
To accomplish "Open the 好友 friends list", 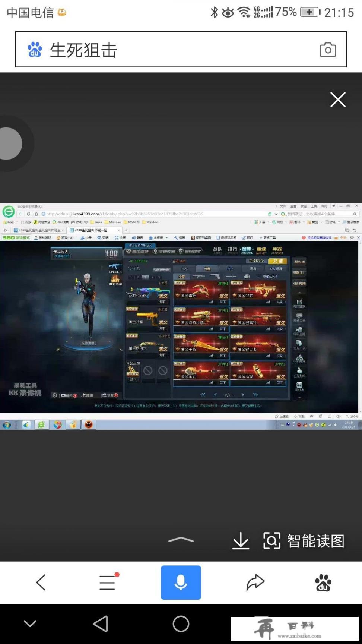I will coord(110,395).
